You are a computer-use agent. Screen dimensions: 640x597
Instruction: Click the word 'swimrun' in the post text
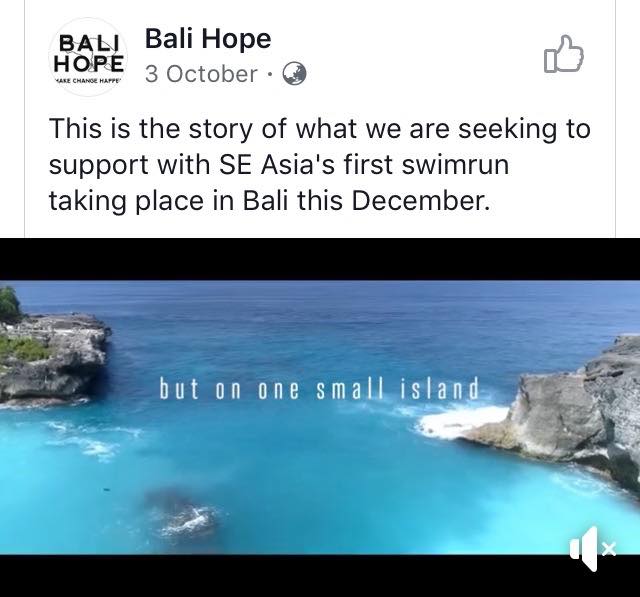tap(456, 164)
